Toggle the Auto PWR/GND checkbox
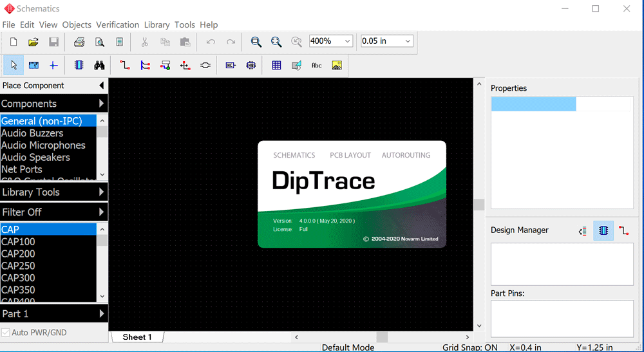 6,333
